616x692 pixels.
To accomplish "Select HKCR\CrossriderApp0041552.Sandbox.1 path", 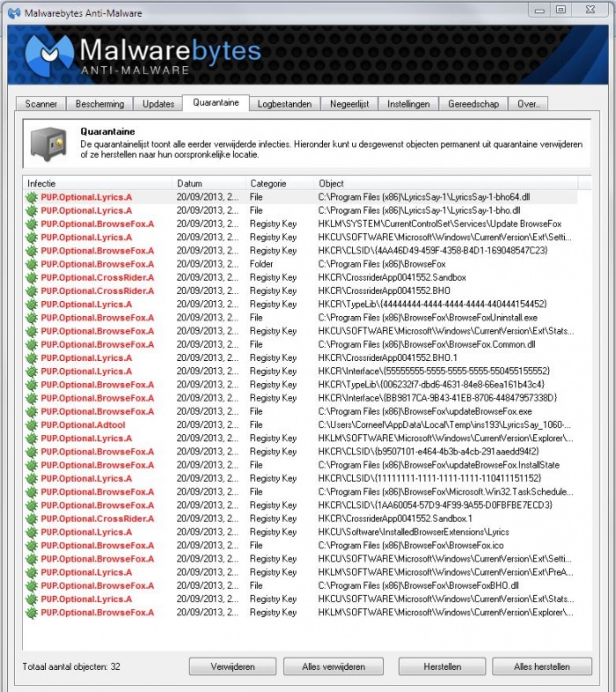I will point(395,519).
